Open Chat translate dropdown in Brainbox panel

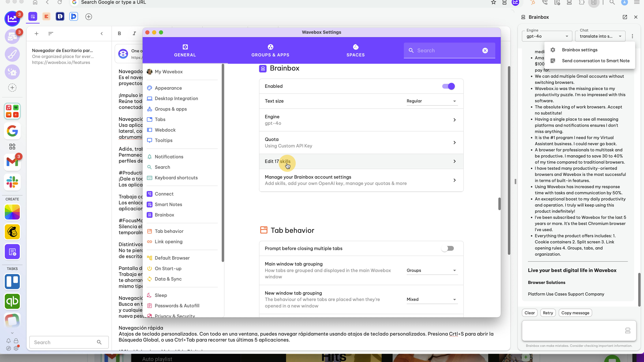(600, 36)
